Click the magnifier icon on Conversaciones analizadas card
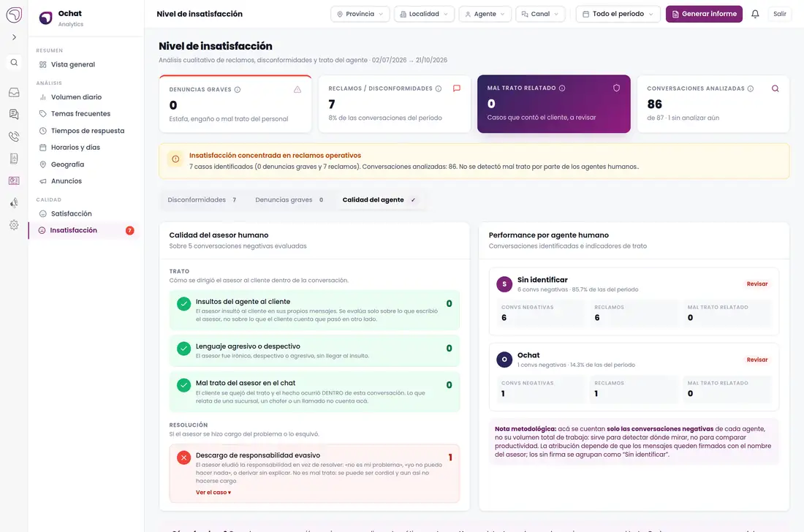The width and height of the screenshot is (804, 532). coord(775,88)
